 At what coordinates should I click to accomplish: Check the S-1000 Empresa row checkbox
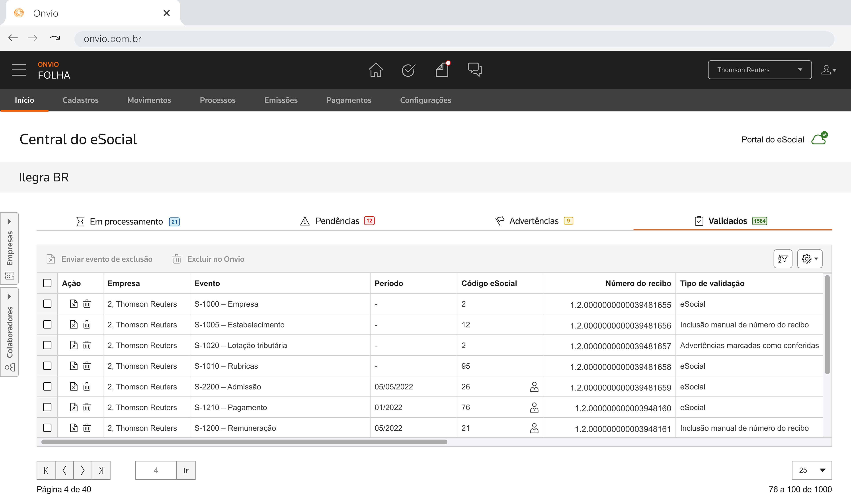[x=47, y=304]
